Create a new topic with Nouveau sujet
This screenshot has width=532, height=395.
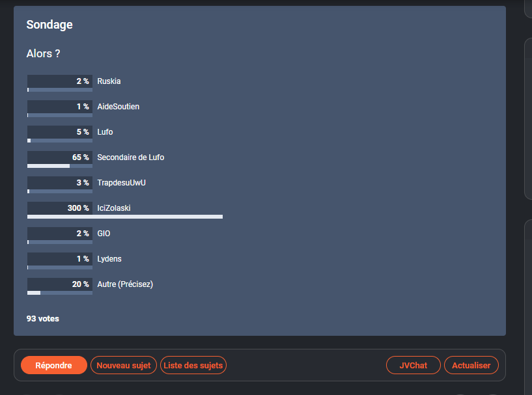click(x=124, y=365)
